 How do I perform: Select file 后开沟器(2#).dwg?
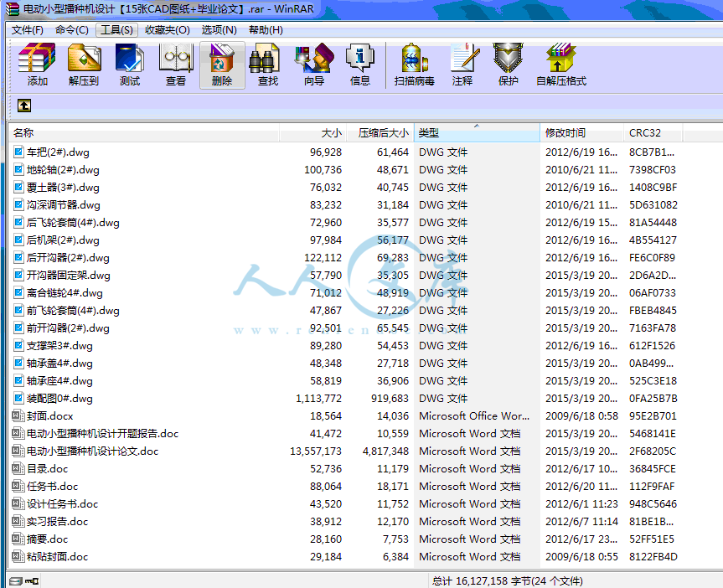pos(68,257)
